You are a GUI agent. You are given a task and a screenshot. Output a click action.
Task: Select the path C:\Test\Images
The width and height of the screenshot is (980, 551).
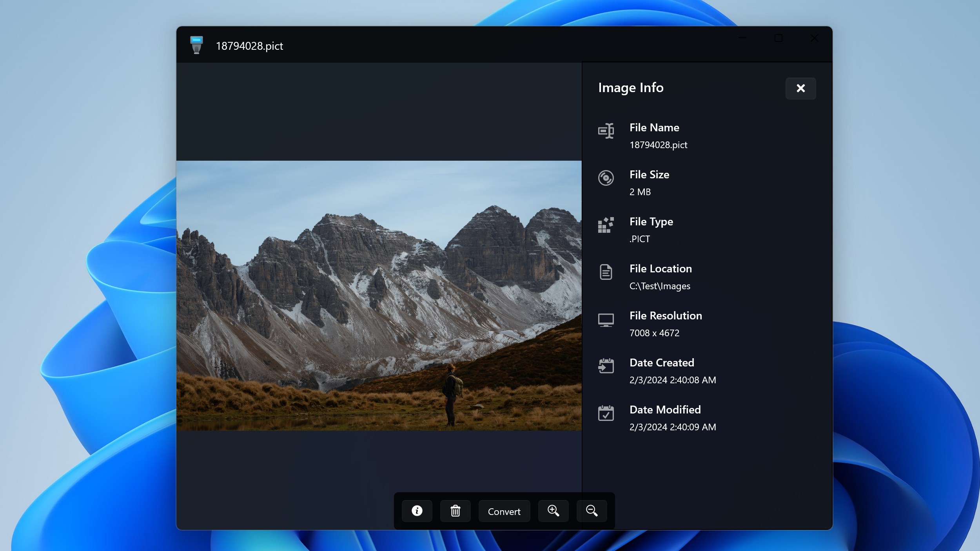pos(660,286)
